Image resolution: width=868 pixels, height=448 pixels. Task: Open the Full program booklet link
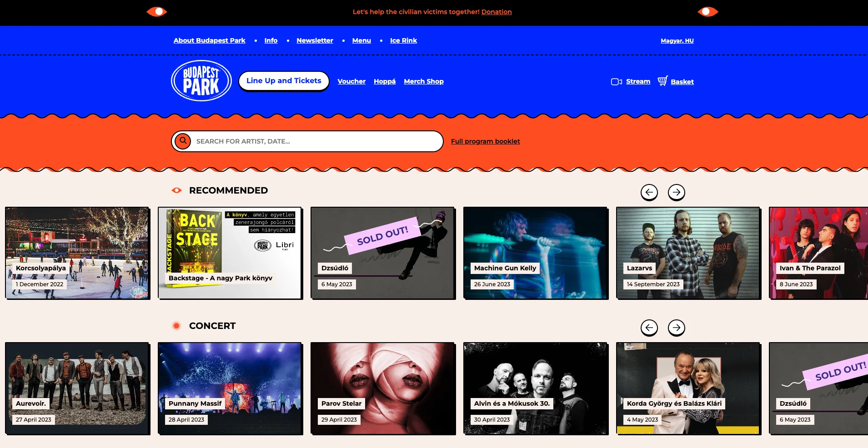pos(486,141)
